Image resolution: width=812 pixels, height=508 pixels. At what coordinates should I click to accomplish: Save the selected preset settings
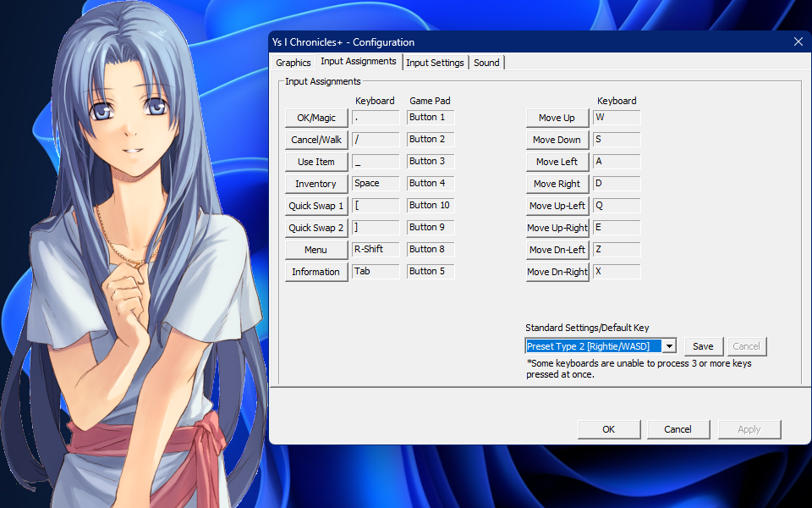pyautogui.click(x=703, y=346)
